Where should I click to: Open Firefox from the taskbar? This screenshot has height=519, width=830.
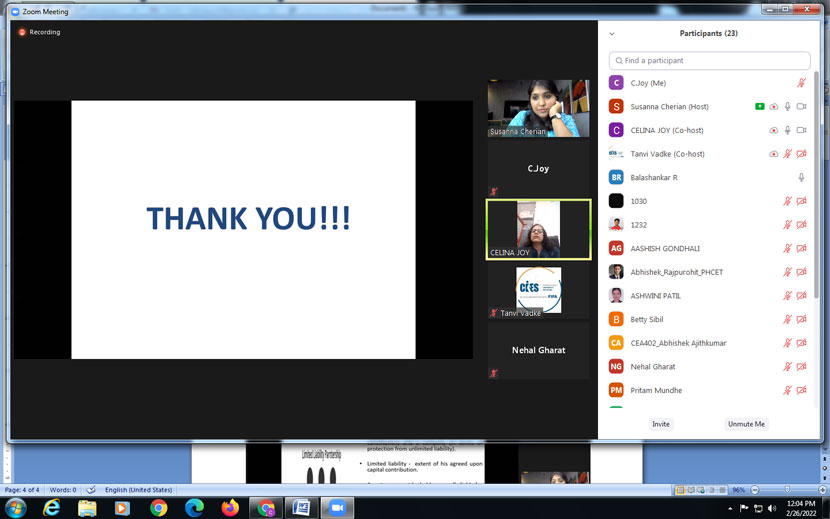click(230, 508)
